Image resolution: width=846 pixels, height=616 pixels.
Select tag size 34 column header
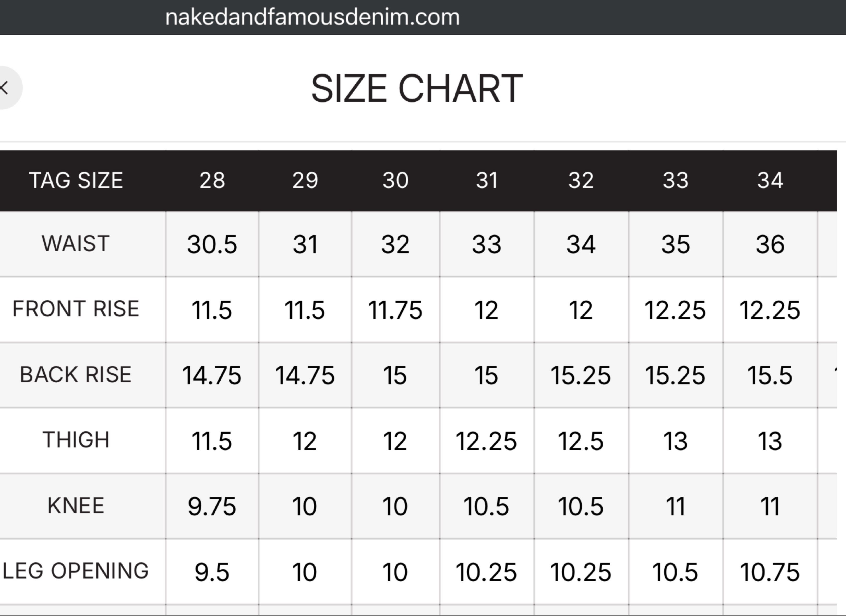point(769,181)
